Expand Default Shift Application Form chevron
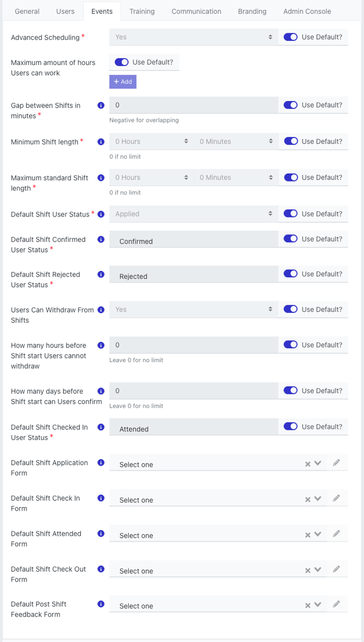The image size is (364, 642). (x=317, y=463)
